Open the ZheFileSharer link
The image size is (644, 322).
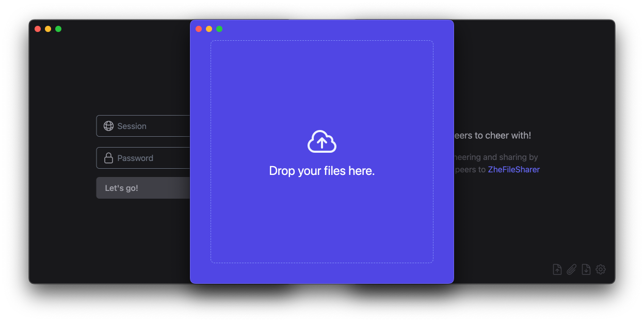tap(513, 169)
